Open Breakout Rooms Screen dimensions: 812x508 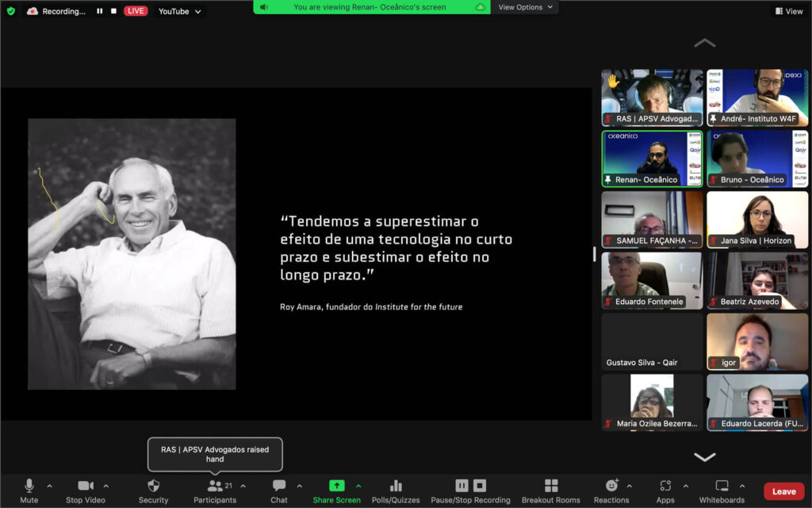pos(551,486)
